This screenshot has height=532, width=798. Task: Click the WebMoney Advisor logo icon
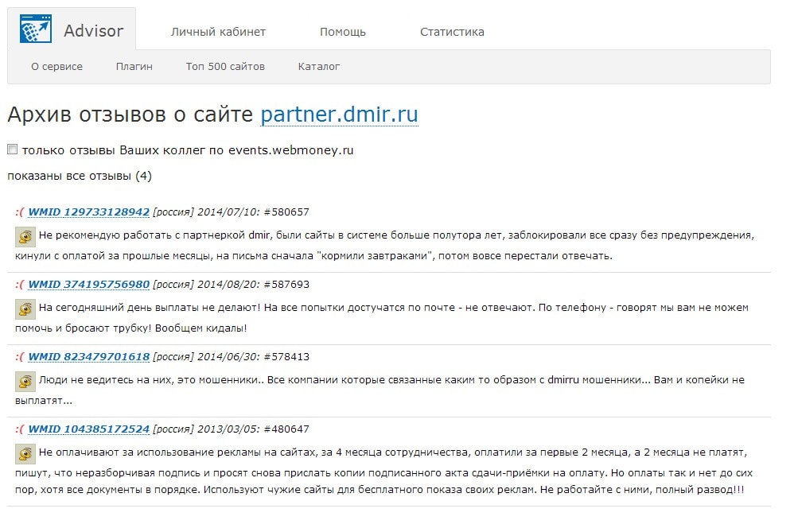(x=35, y=30)
